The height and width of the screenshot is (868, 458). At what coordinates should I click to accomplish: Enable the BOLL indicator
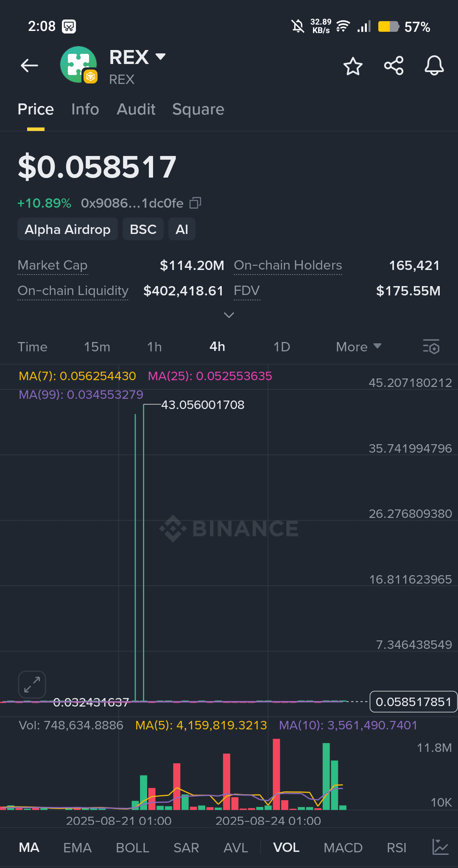pyautogui.click(x=132, y=847)
